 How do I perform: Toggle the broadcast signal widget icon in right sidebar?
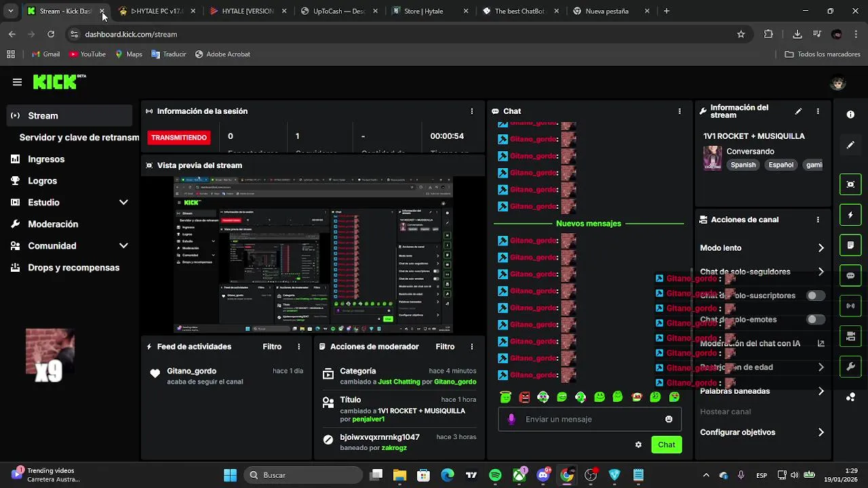[x=850, y=306]
